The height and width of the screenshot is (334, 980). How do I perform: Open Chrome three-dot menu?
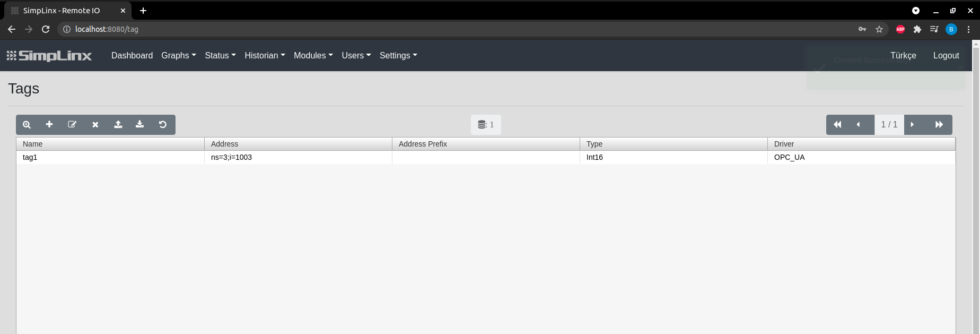pos(968,29)
